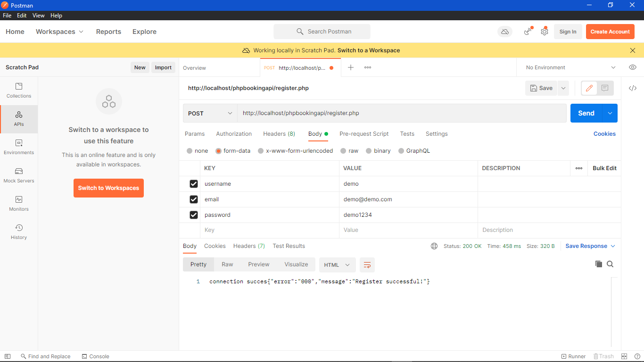Uncheck the email row checkbox
This screenshot has width=644, height=362.
(x=193, y=199)
